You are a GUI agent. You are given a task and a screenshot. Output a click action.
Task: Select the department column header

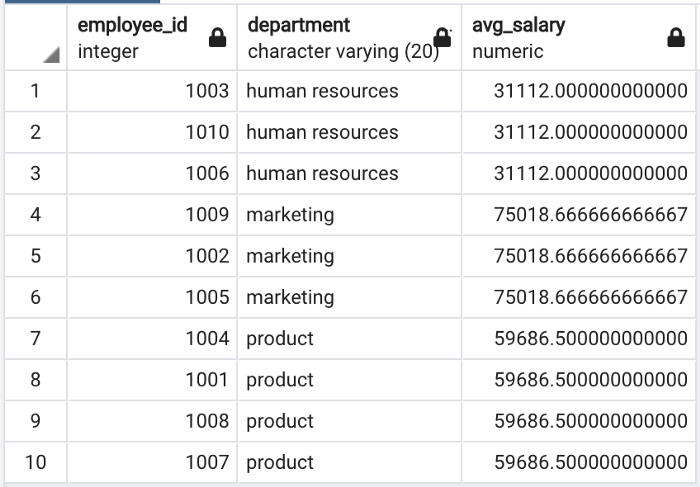click(x=330, y=37)
